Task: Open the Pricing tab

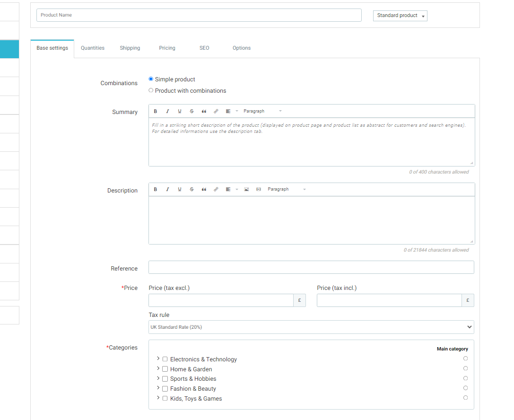Action: (x=167, y=48)
